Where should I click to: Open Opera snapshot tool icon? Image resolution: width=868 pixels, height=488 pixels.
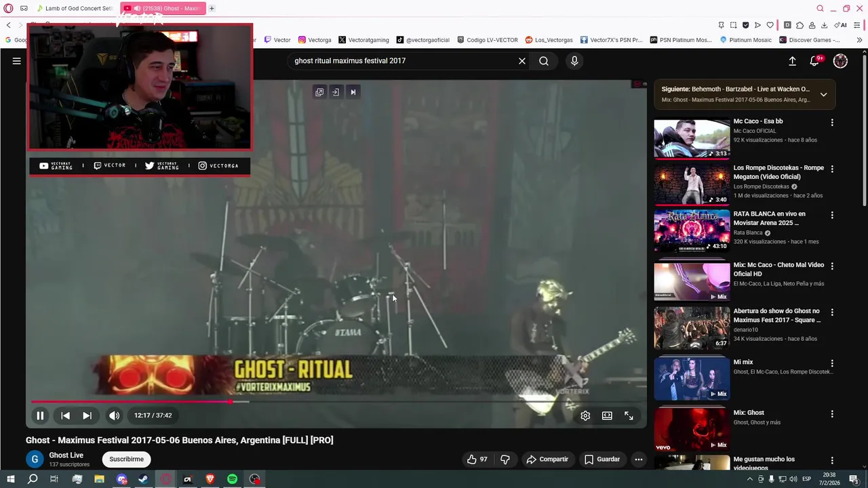[x=733, y=25]
